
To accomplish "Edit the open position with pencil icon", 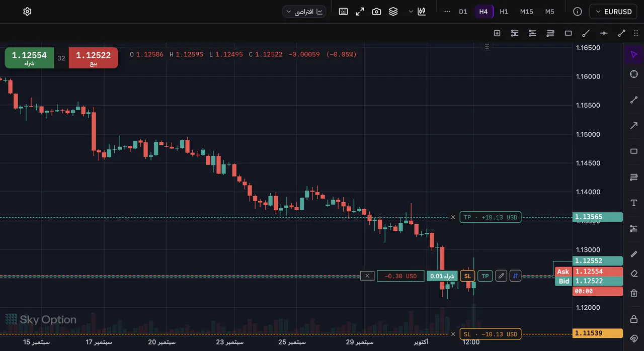I will tap(501, 276).
